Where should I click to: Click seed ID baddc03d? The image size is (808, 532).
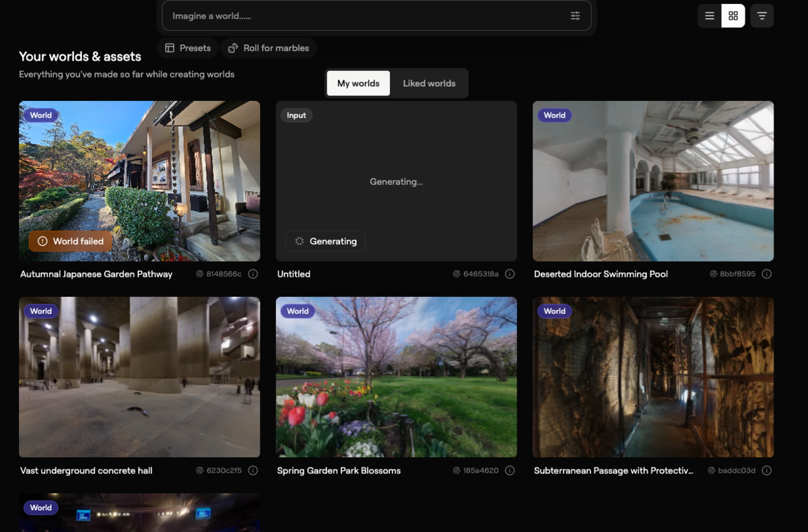click(x=733, y=471)
